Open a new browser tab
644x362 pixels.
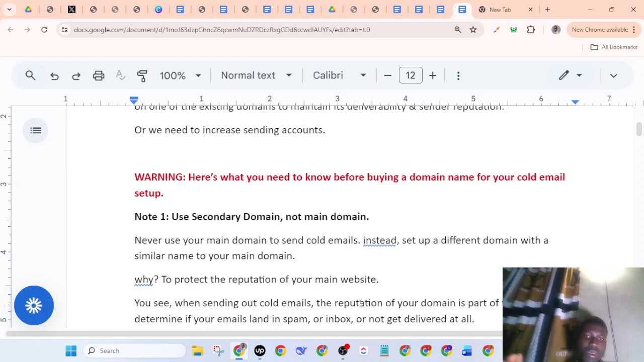tap(547, 10)
